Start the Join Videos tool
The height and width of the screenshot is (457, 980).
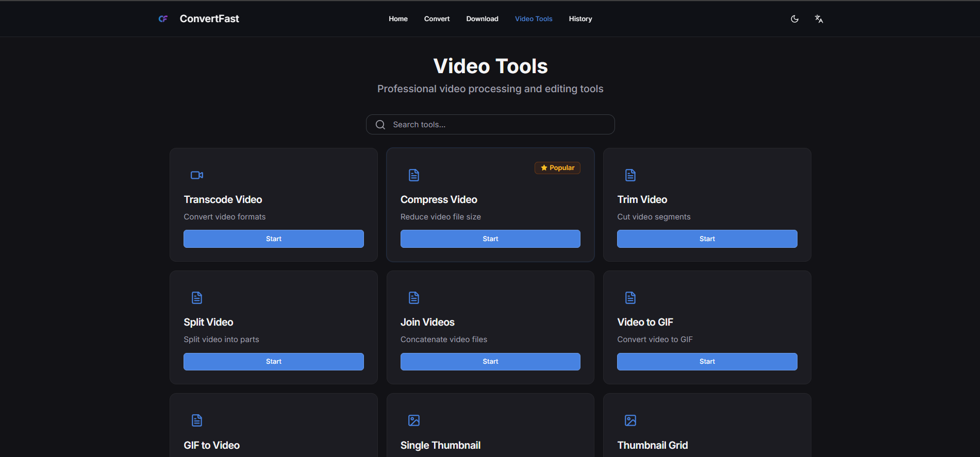490,362
